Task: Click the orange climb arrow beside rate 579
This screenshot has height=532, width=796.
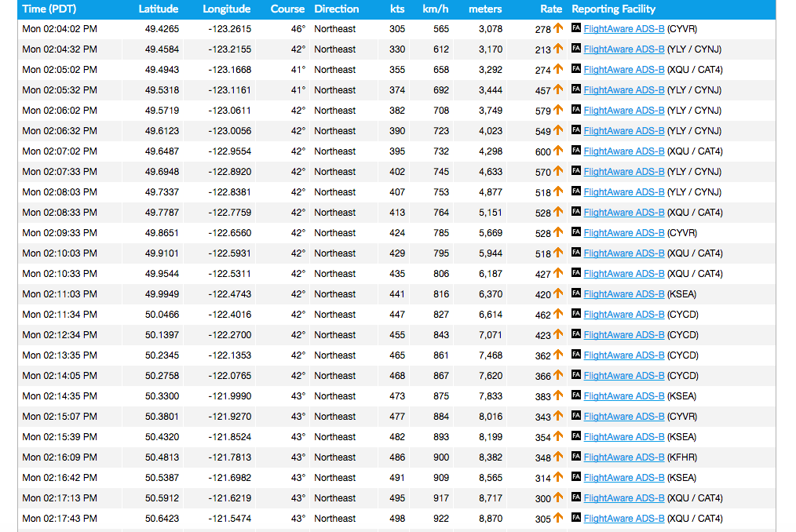Action: 558,110
